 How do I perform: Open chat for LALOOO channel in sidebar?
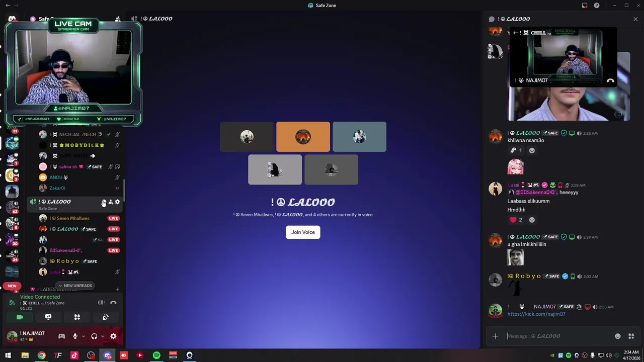104,202
